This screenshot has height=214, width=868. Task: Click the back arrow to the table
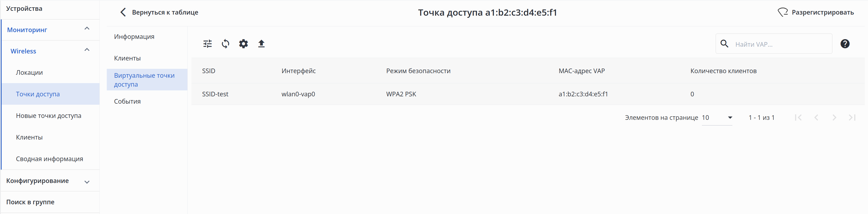tap(123, 12)
